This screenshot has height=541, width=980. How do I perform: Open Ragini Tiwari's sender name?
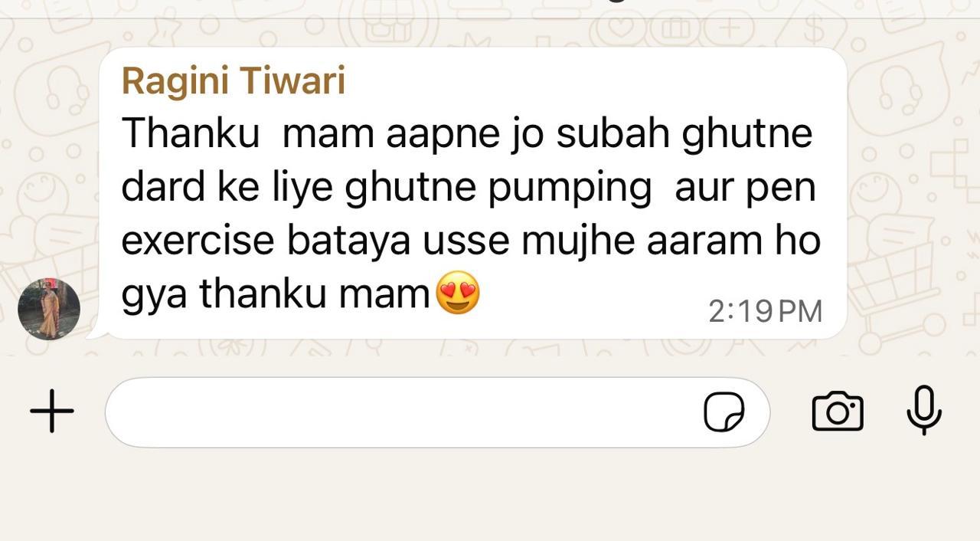234,80
